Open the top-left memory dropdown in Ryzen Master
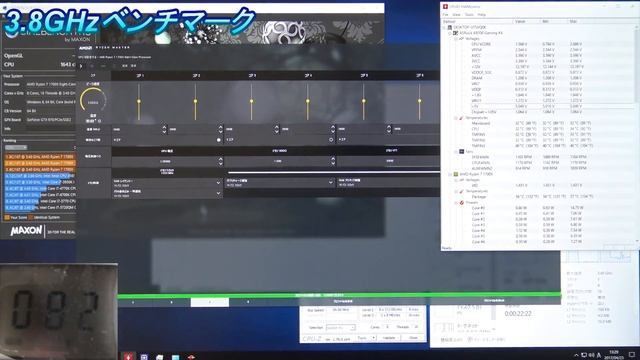The image size is (640, 360). click(167, 182)
